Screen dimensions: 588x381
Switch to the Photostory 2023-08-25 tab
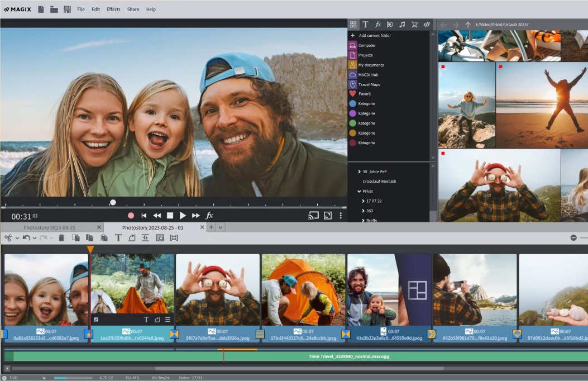click(49, 228)
